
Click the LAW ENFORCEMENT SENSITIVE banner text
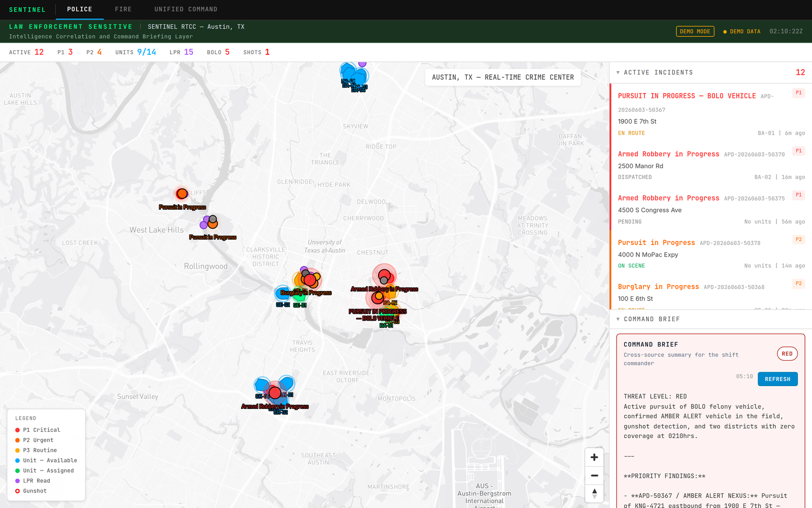pyautogui.click(x=71, y=26)
